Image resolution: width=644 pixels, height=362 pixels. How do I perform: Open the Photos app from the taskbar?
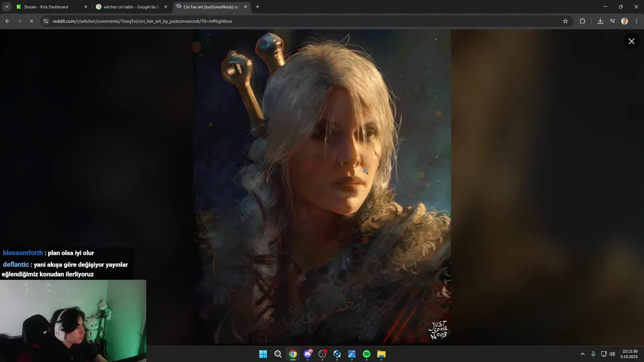[x=352, y=354]
